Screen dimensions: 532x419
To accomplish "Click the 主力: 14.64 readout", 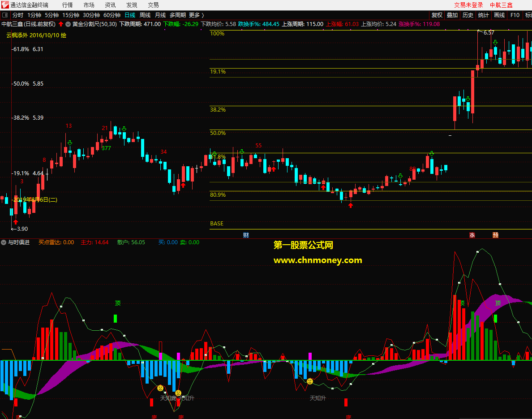I will (94, 242).
